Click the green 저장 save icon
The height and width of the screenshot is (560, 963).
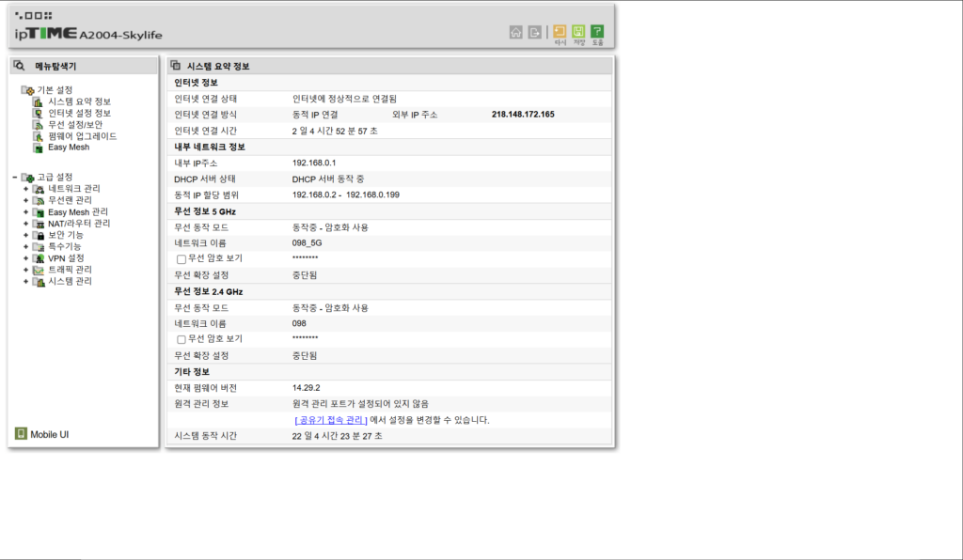tap(578, 32)
